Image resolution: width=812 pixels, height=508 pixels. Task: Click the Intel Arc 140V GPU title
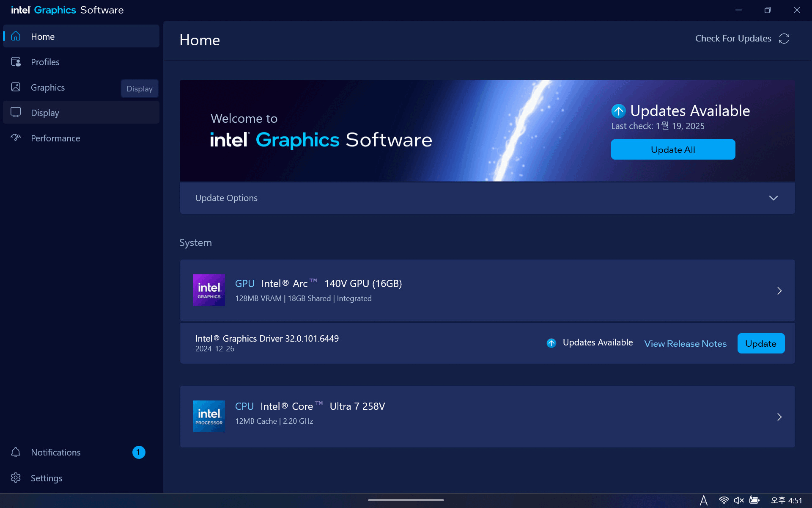[331, 283]
